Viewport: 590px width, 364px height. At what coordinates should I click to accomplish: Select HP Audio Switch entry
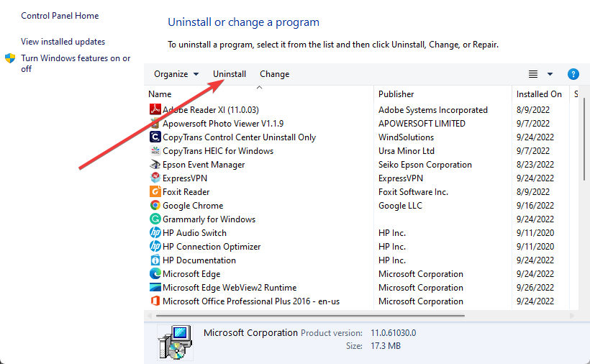pyautogui.click(x=194, y=233)
